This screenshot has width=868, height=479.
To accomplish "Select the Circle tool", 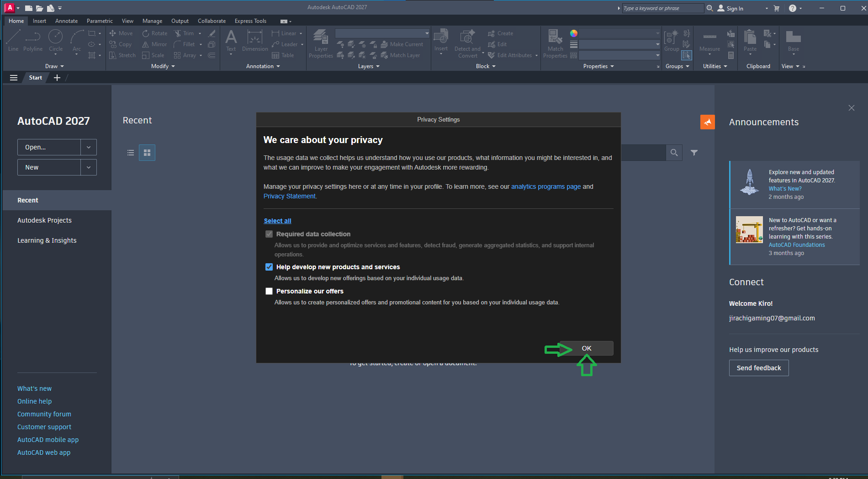I will (56, 41).
